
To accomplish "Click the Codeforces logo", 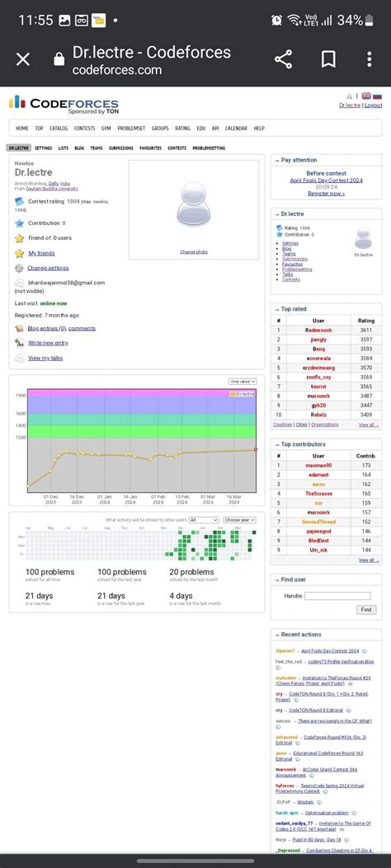I will pyautogui.click(x=64, y=104).
